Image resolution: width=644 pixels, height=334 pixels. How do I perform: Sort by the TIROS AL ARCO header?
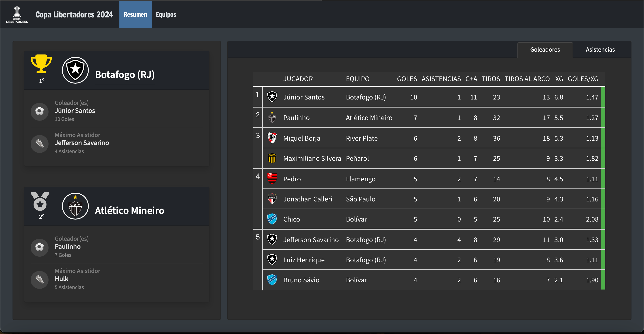tap(527, 79)
